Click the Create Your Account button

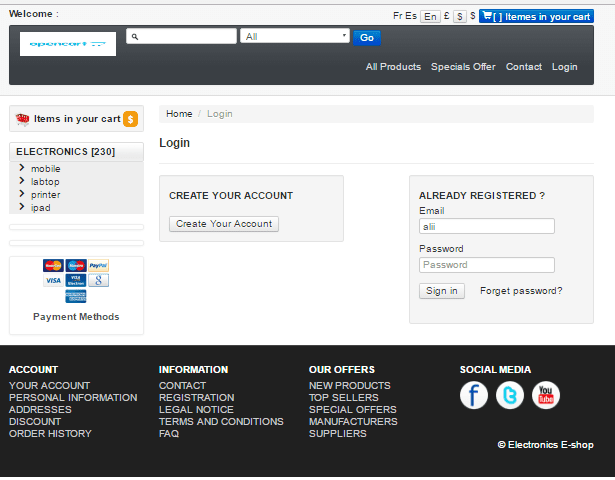click(224, 224)
